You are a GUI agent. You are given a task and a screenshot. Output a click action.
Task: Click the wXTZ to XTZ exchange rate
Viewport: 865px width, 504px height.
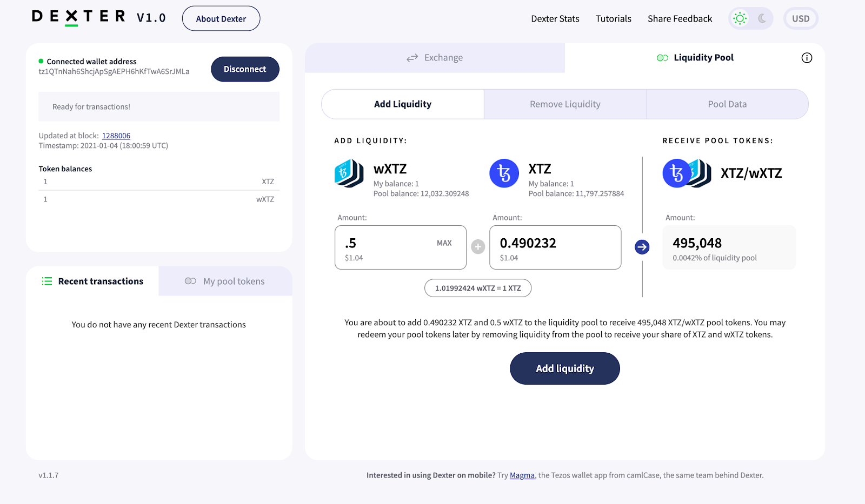pos(478,288)
